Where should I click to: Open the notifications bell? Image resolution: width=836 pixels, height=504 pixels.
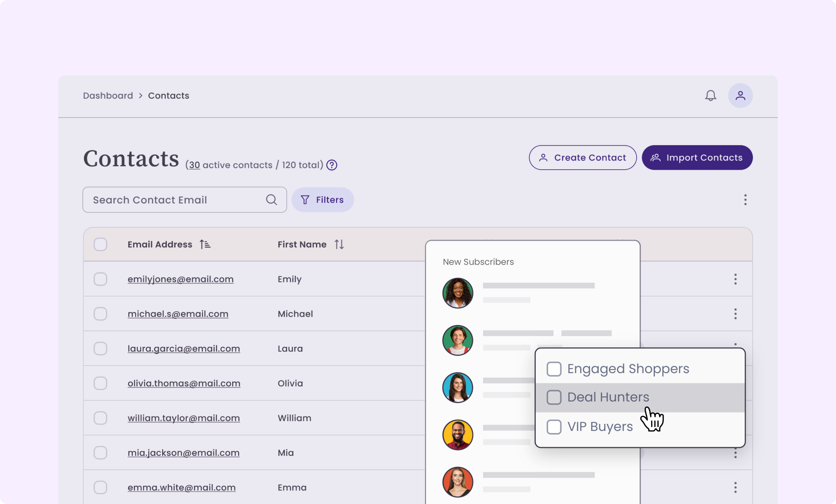point(711,95)
